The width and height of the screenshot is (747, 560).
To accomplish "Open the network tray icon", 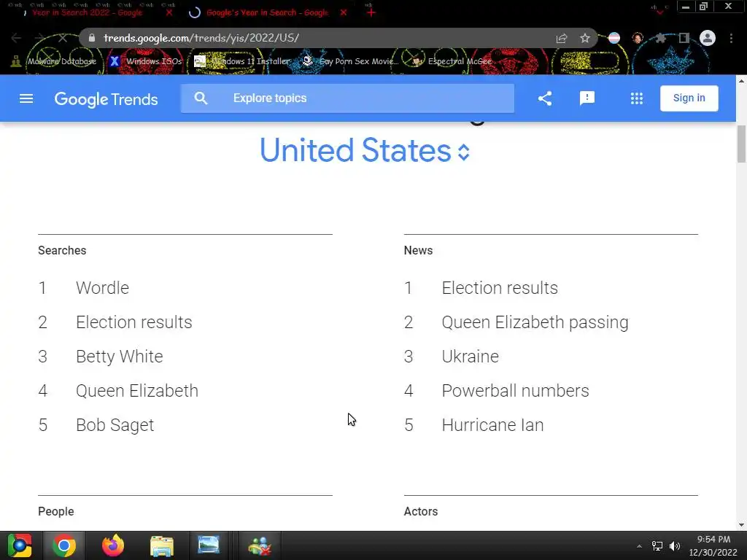I will (657, 546).
